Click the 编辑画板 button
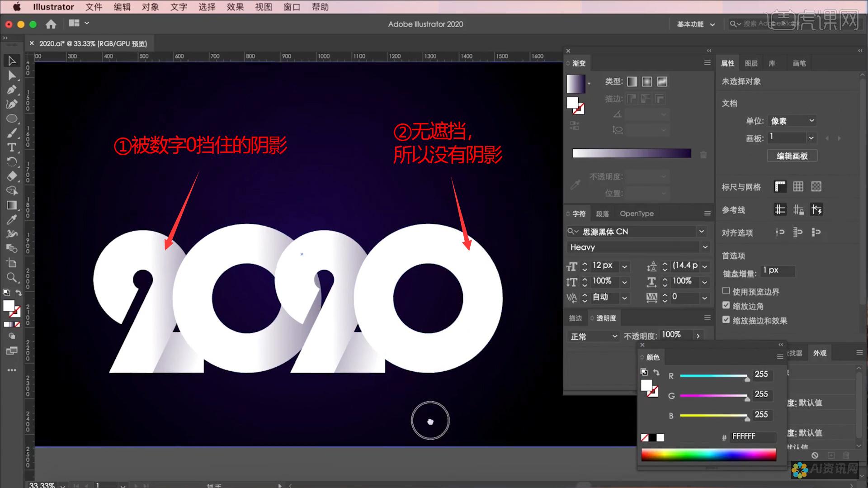Image resolution: width=868 pixels, height=488 pixels. pyautogui.click(x=792, y=156)
